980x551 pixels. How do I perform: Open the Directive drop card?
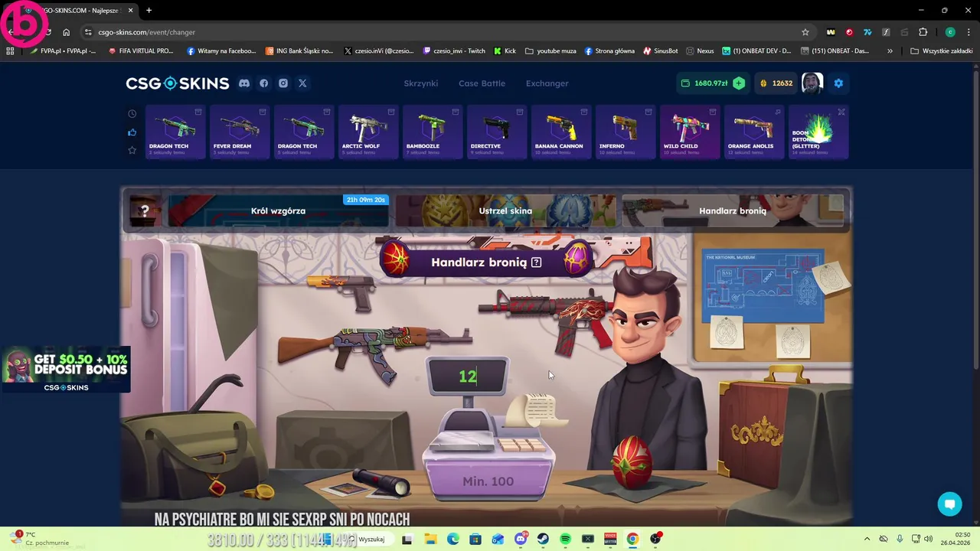click(496, 132)
